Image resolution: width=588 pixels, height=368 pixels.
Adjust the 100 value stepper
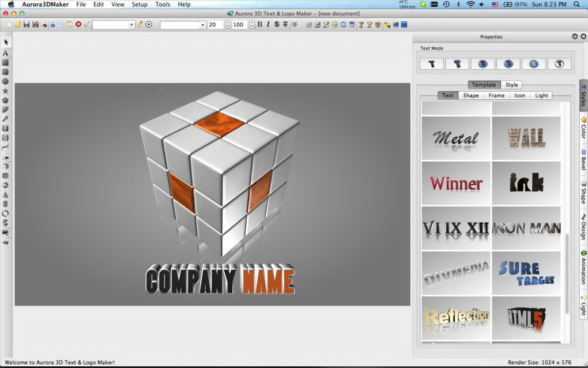pyautogui.click(x=251, y=25)
